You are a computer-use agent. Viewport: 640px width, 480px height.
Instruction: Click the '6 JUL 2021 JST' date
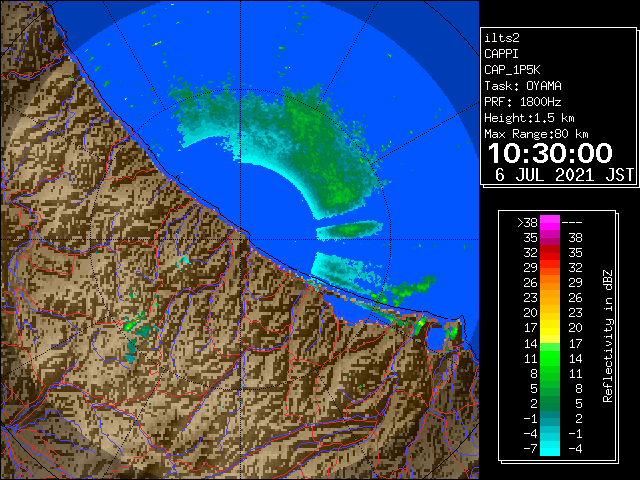coord(564,175)
